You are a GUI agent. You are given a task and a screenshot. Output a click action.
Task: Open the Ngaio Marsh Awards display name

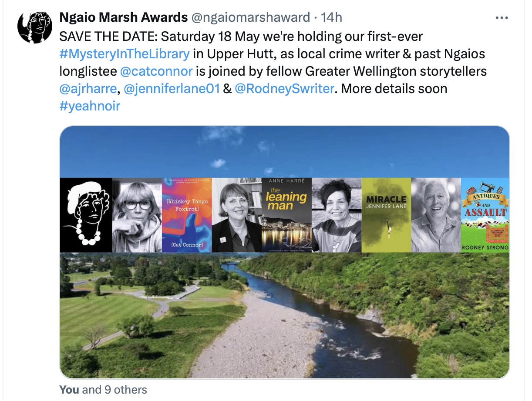point(123,17)
